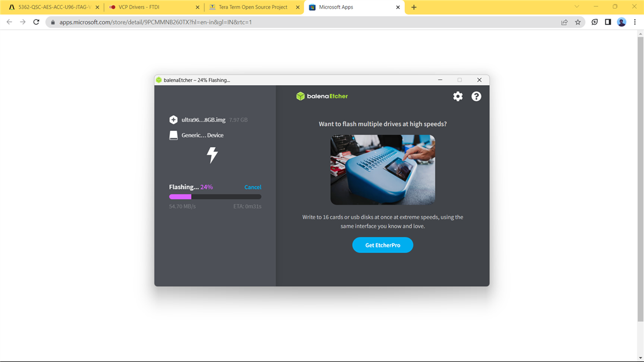Click the Generic... Device label

coord(203,135)
